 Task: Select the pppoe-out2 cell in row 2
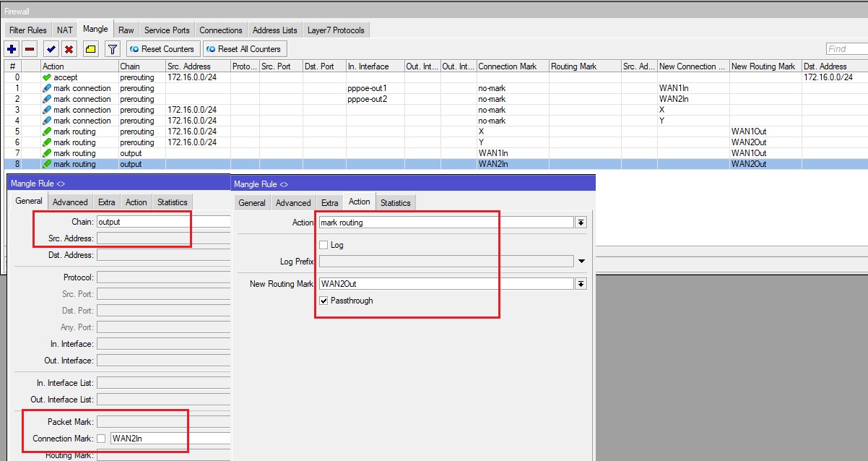click(x=375, y=99)
